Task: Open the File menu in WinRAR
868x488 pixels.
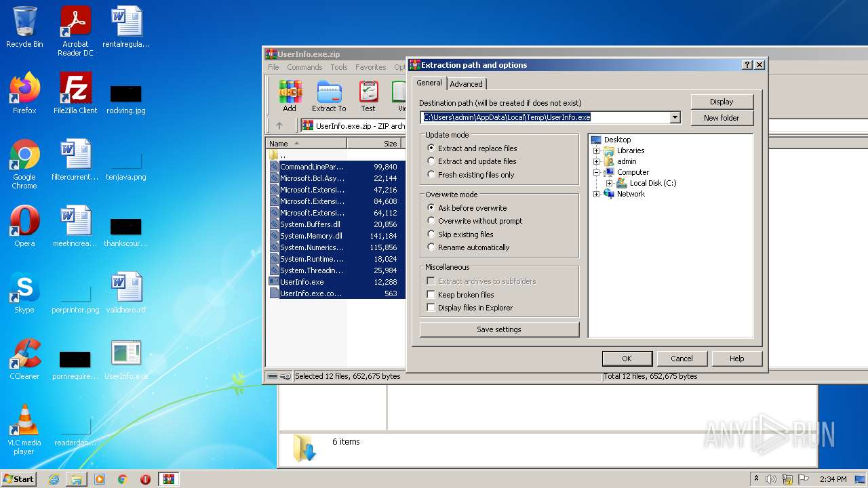Action: 273,67
